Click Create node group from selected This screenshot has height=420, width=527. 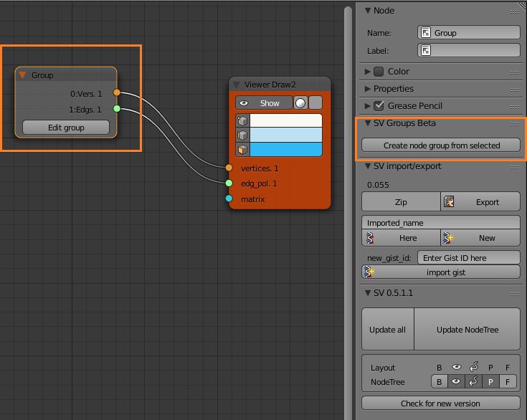point(441,145)
